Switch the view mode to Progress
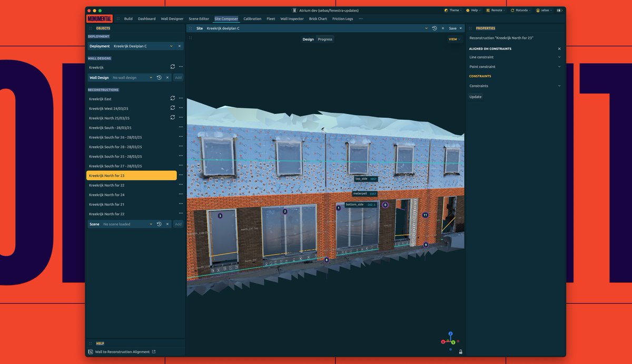The image size is (632, 364). click(x=325, y=39)
